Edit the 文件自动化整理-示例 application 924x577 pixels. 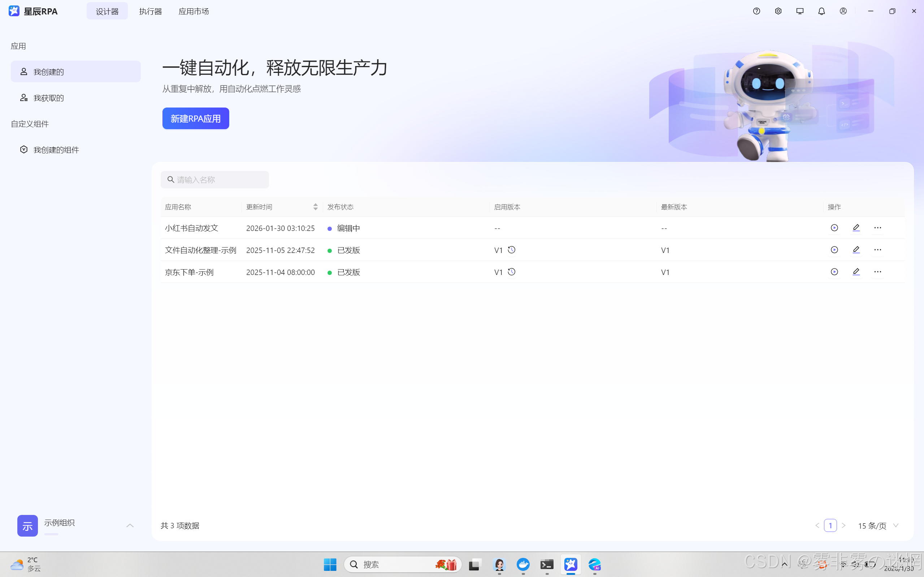coord(856,250)
